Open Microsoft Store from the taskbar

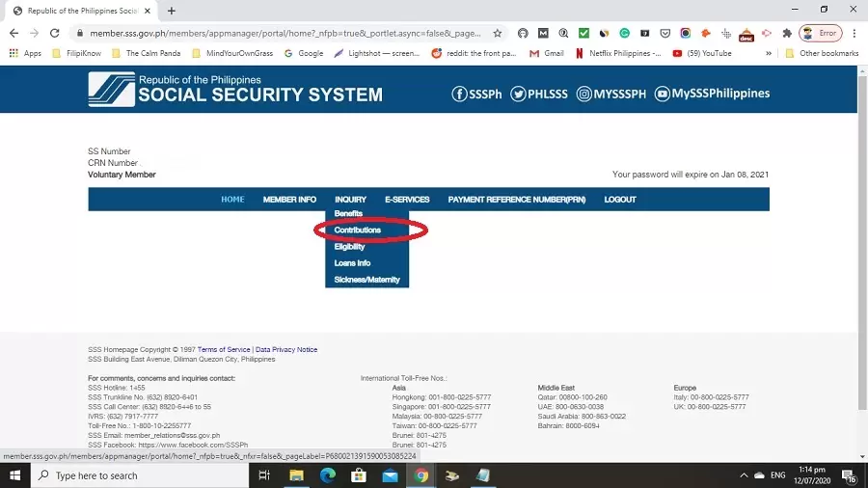359,475
